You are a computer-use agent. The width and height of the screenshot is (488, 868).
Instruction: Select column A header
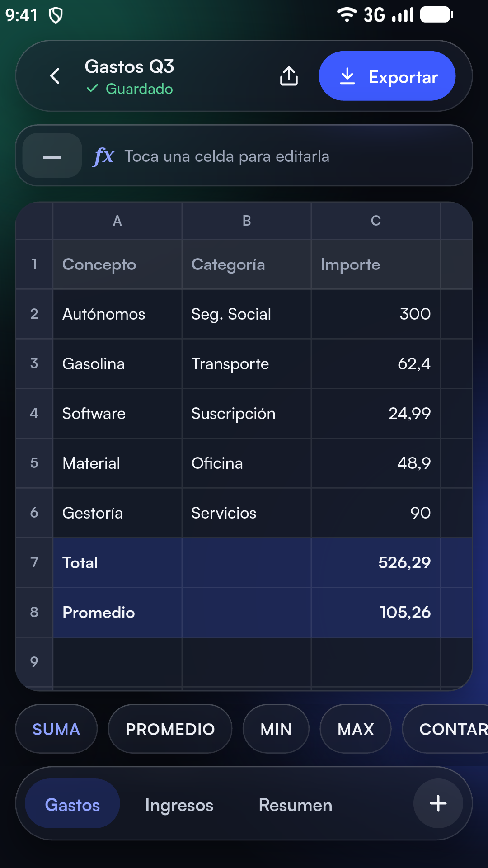pyautogui.click(x=117, y=221)
